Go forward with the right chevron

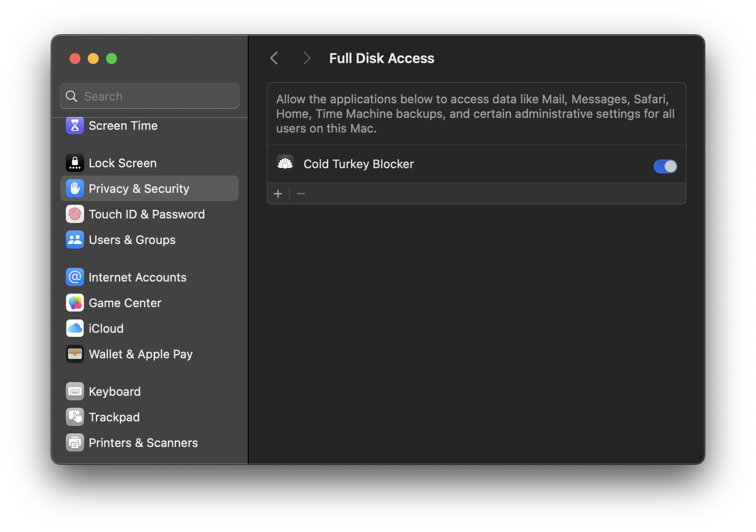coord(307,58)
